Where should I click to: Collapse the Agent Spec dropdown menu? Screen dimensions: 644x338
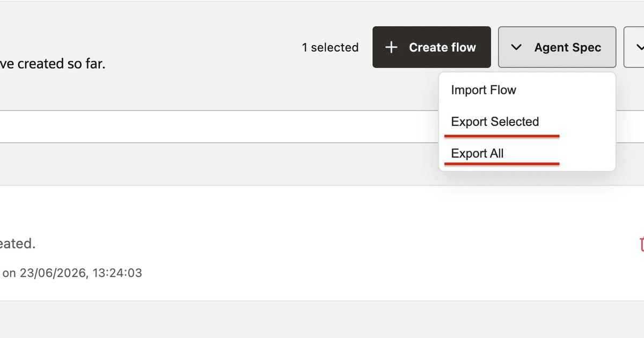(x=557, y=47)
